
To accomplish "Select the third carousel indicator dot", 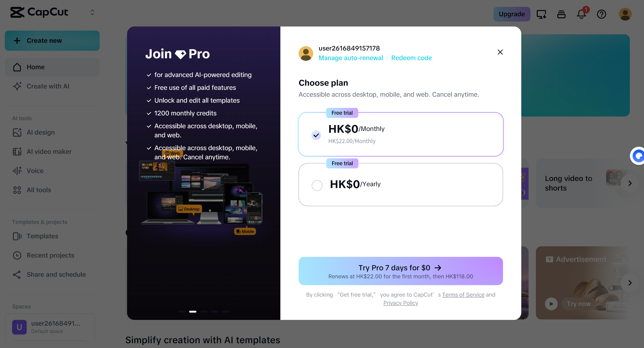I will tap(203, 312).
